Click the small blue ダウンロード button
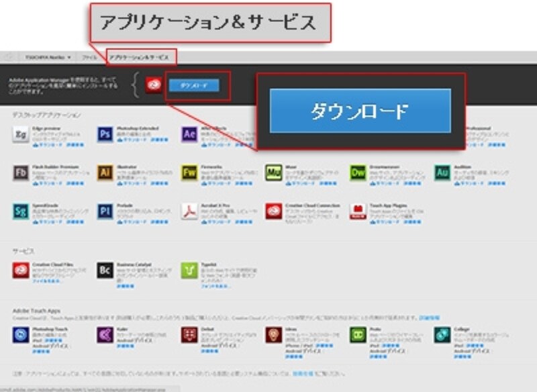Screen dimensions: 537x392 pos(194,85)
